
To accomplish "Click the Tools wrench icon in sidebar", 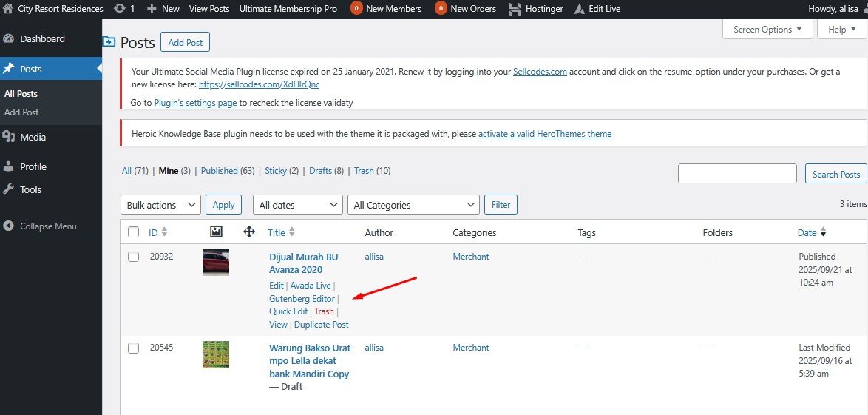I will coord(9,189).
